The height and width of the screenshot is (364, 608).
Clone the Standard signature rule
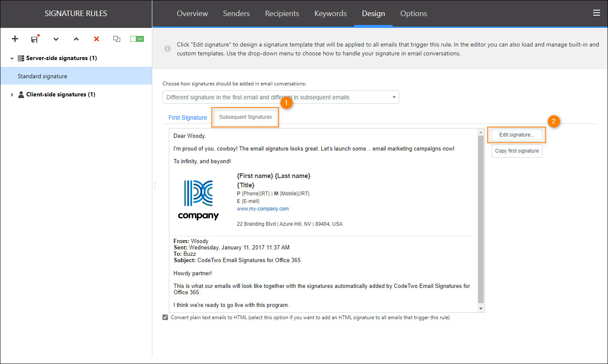click(x=117, y=39)
